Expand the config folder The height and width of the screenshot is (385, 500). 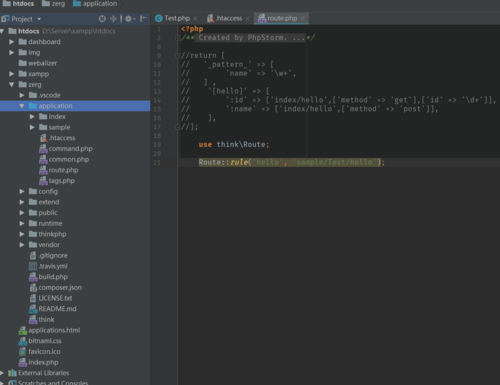click(22, 191)
